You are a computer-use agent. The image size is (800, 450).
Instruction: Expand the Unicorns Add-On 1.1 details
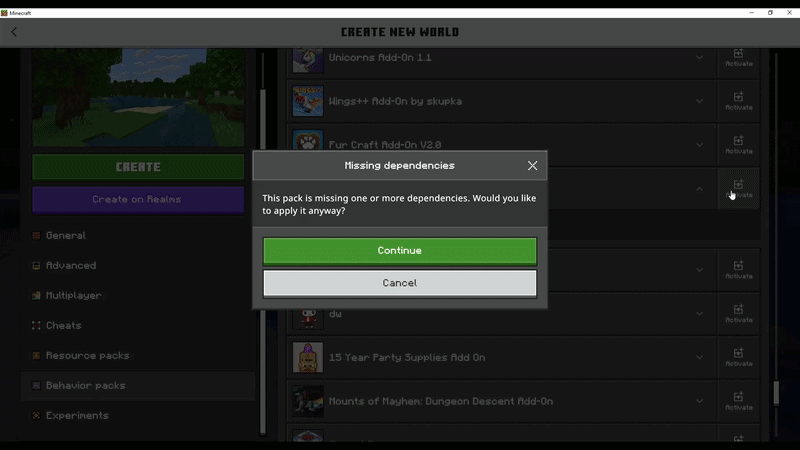699,58
